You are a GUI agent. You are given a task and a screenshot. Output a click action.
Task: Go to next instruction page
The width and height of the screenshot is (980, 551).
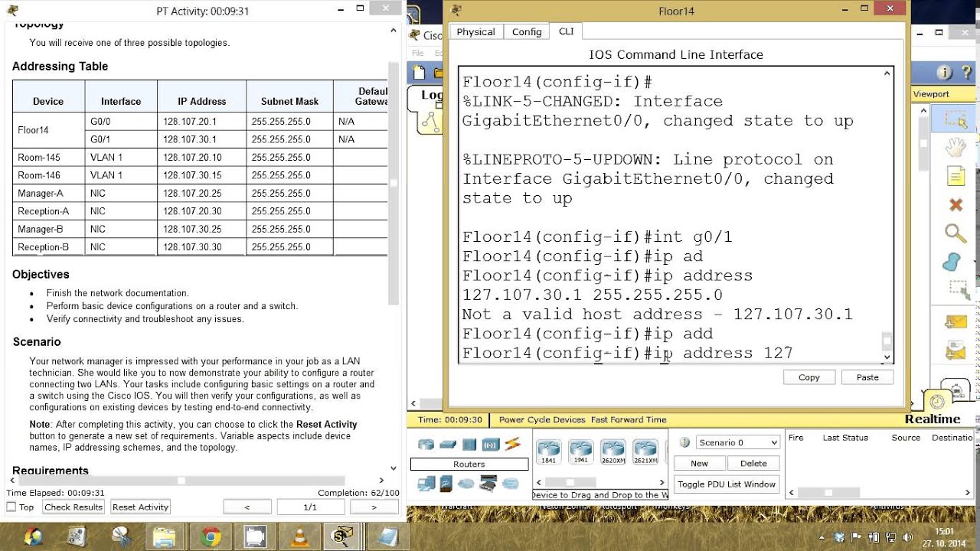[x=374, y=507]
